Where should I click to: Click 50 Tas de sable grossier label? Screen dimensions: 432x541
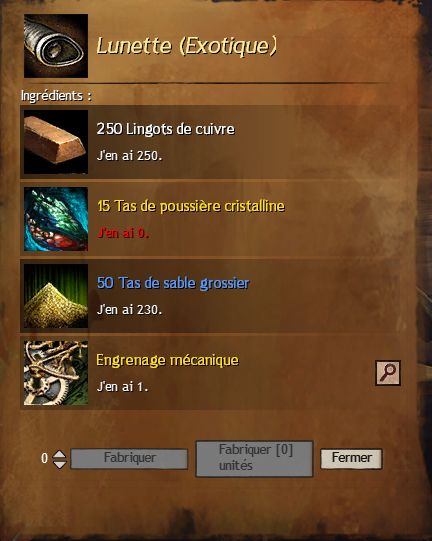pos(173,283)
